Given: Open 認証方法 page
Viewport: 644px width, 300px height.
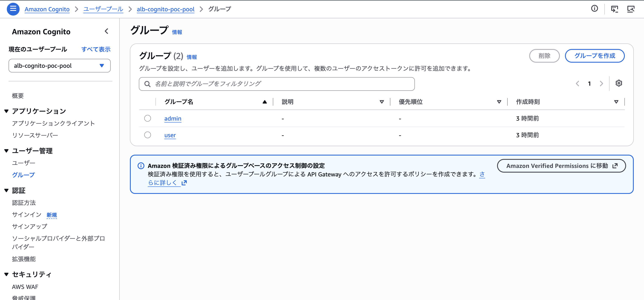Looking at the screenshot, I should tap(24, 203).
